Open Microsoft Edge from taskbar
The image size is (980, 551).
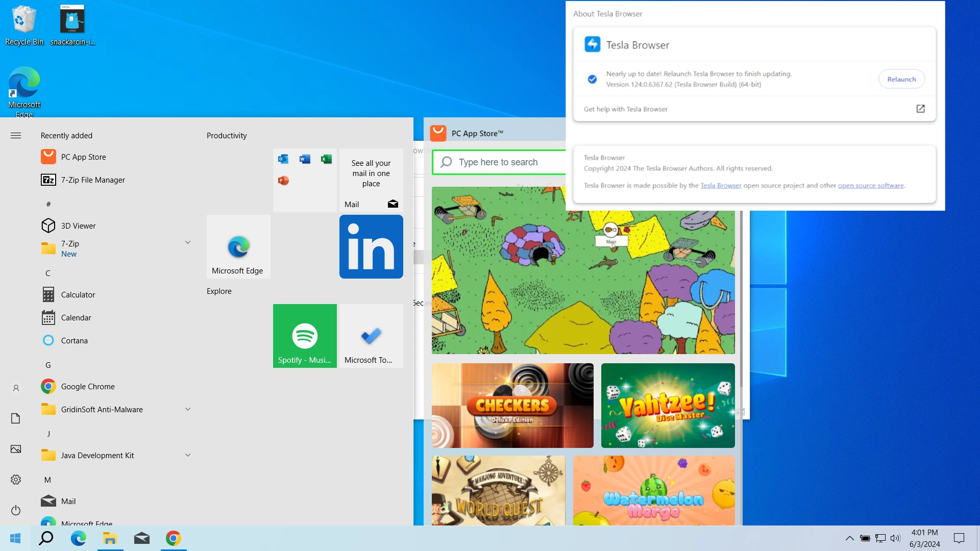78,538
